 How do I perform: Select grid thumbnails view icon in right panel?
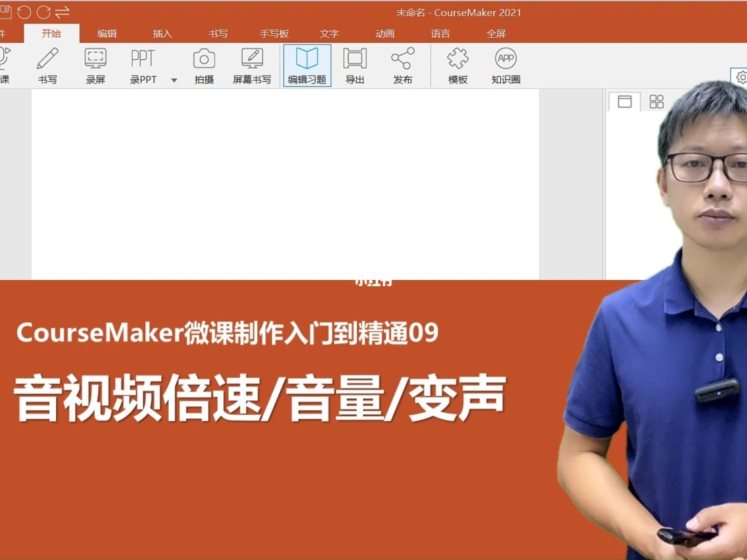(x=656, y=102)
